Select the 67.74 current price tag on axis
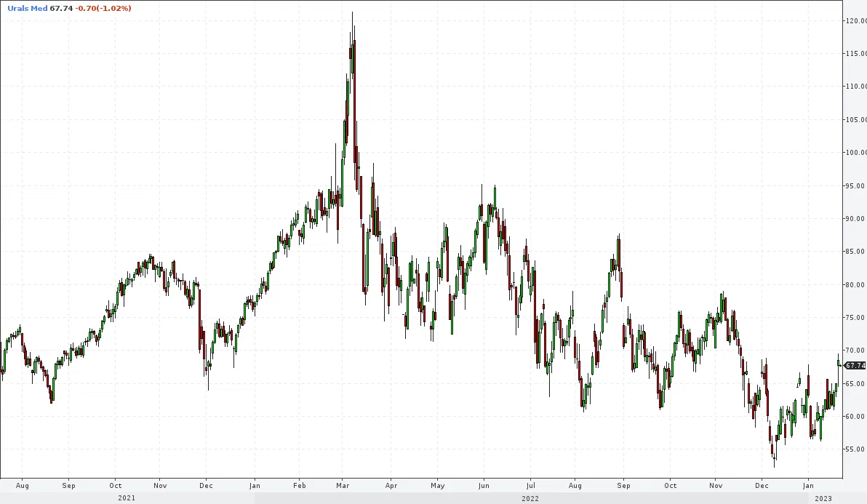Viewport: 867px width, 504px height. pyautogui.click(x=855, y=365)
